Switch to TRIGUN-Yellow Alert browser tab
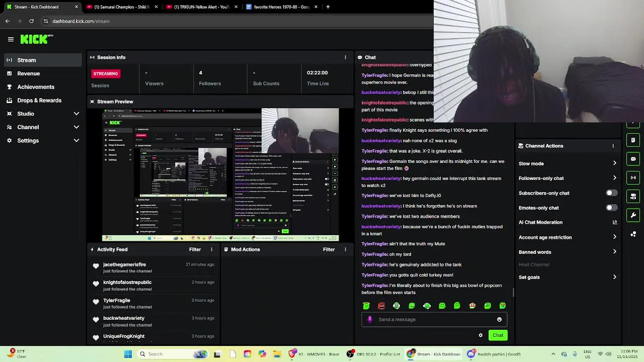Viewport: 644px width, 362px height. click(201, 7)
